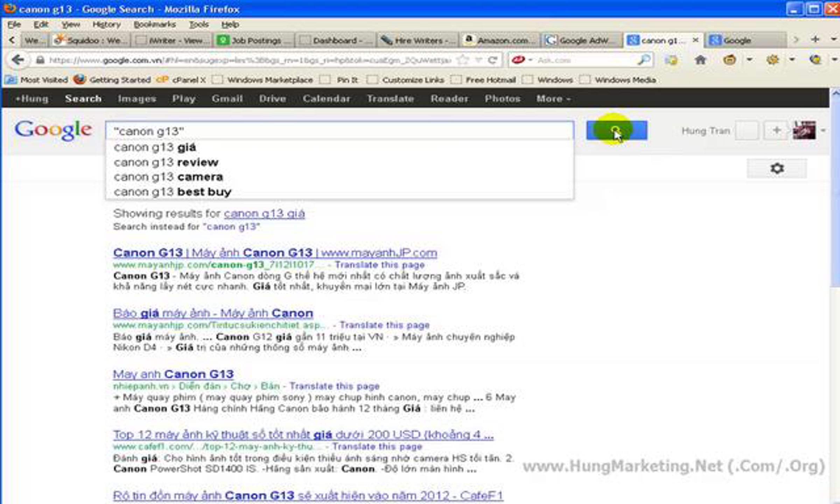Open Images in the Google bar
This screenshot has width=840, height=504.
(x=137, y=99)
